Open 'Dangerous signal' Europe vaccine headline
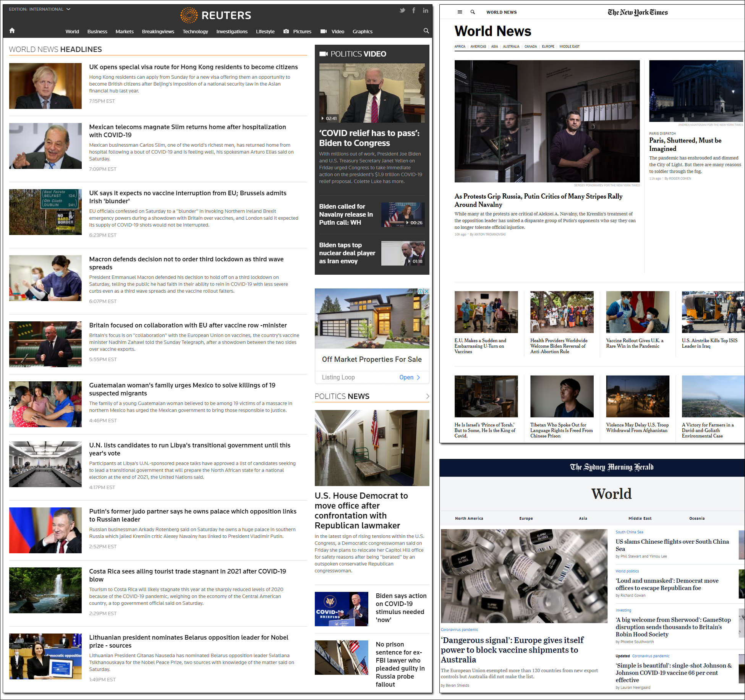 coord(512,650)
